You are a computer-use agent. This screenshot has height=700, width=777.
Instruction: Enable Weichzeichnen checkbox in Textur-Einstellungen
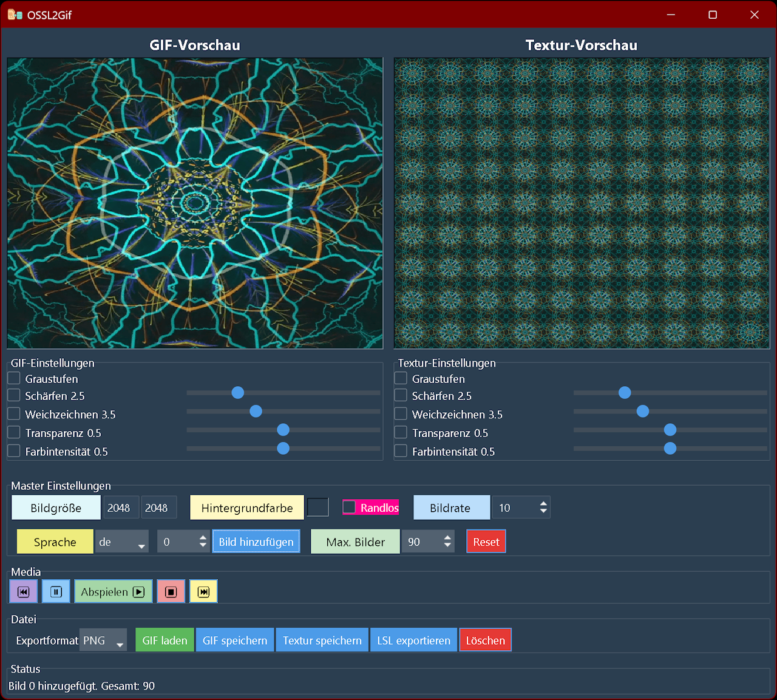coord(401,414)
